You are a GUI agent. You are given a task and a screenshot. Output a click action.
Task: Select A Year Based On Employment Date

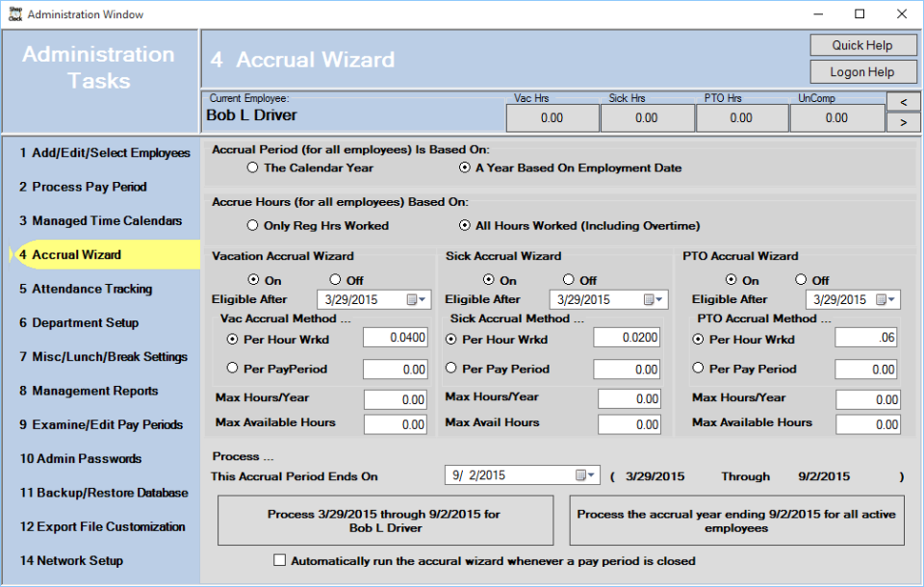point(464,167)
